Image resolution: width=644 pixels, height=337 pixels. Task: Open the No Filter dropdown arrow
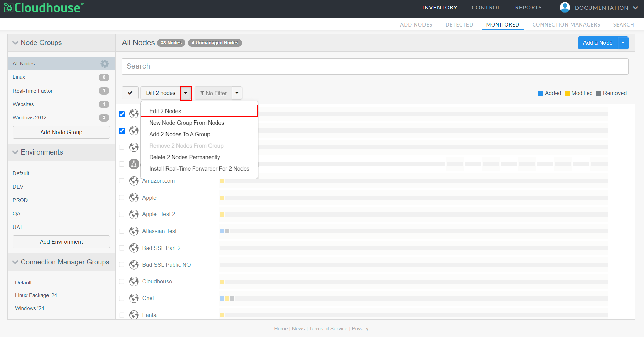(x=237, y=93)
